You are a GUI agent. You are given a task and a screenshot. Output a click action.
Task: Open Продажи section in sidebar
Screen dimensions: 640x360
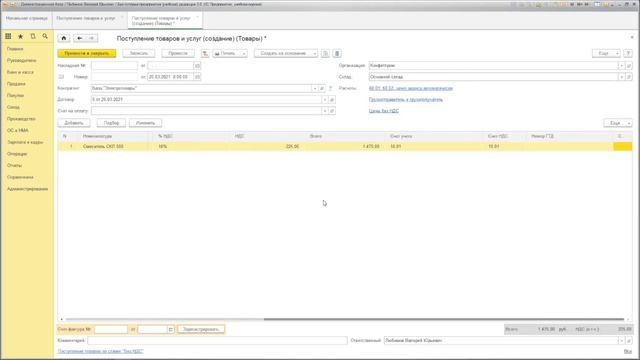(16, 84)
